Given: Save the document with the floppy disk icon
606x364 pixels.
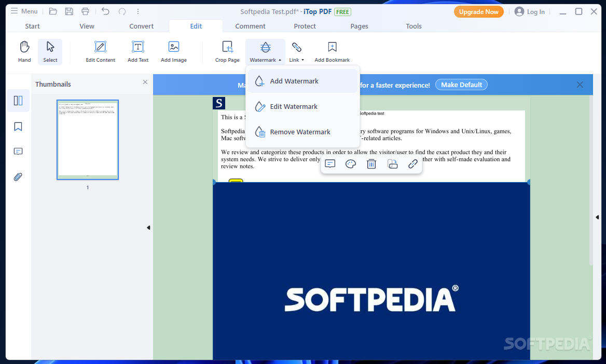Looking at the screenshot, I should click(69, 11).
